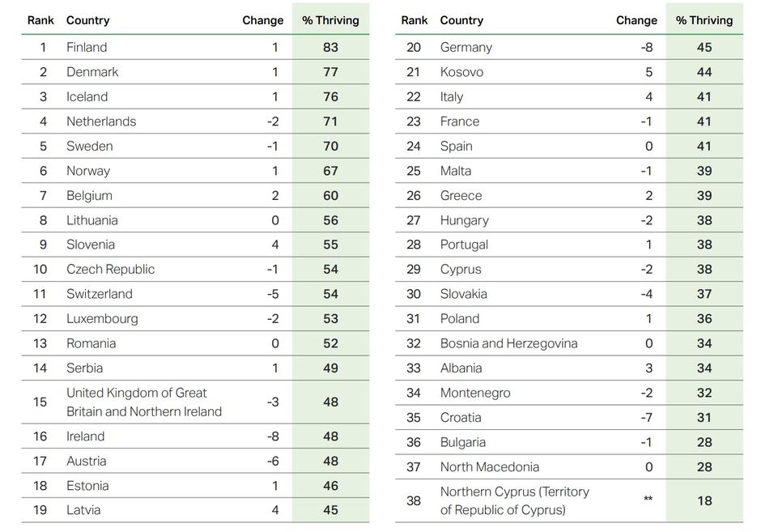761x532 pixels.
Task: Click the Czech Republic name
Action: pyautogui.click(x=110, y=269)
